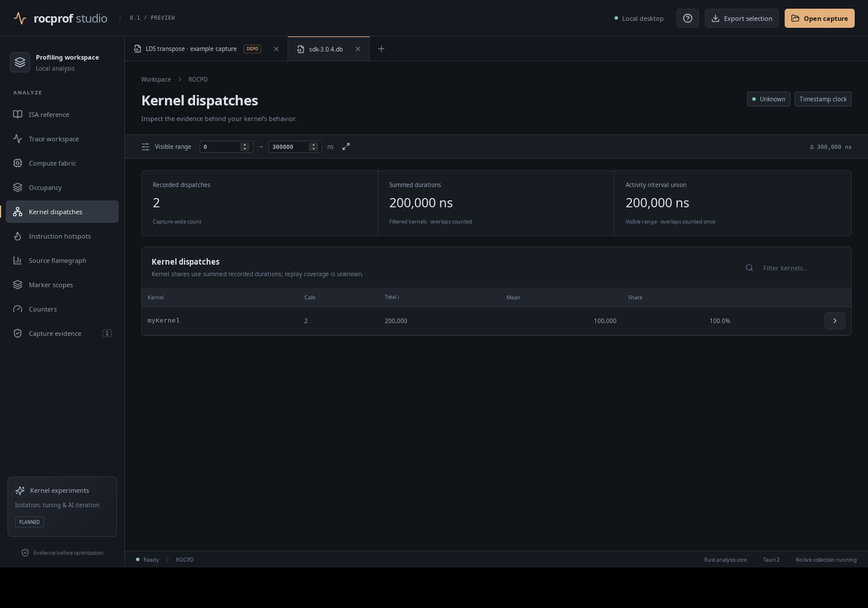Click Export selection button

pos(742,18)
